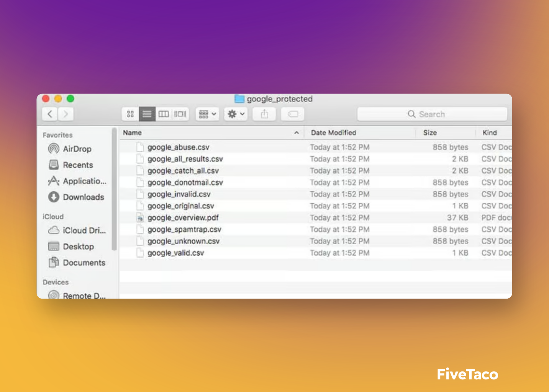Click the google_protected folder icon in title bar
Viewport: 549px width, 392px height.
click(x=239, y=99)
